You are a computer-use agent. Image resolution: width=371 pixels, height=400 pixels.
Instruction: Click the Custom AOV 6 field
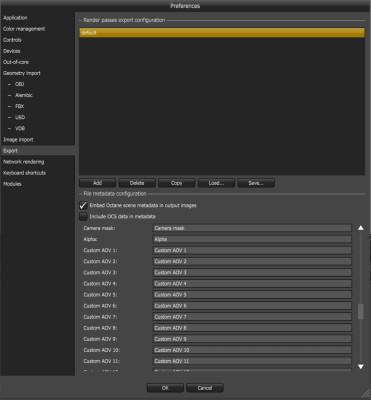[x=252, y=306]
